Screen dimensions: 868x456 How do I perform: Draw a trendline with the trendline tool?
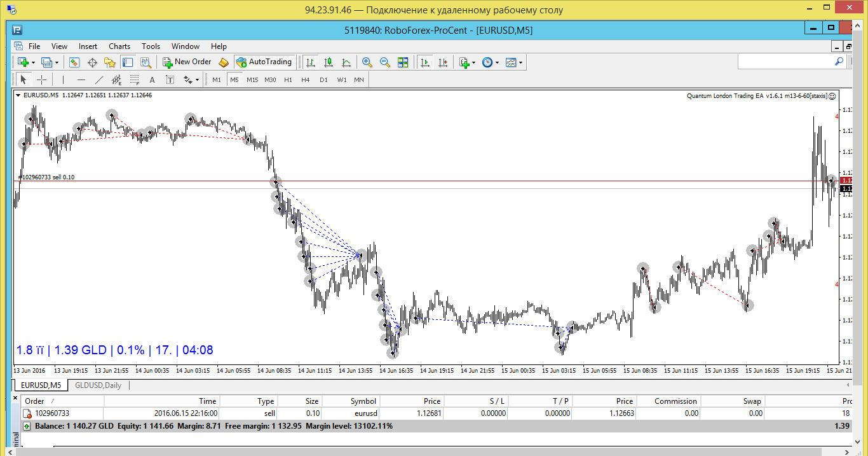click(x=99, y=79)
